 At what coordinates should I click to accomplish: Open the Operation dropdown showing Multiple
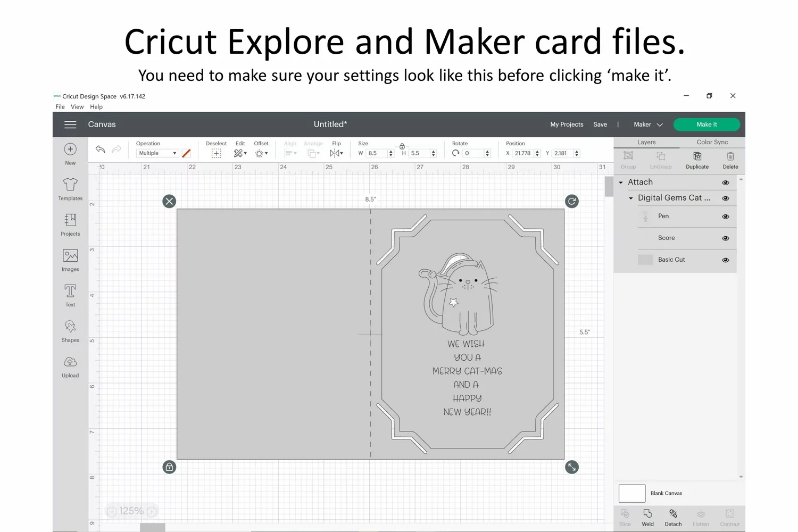click(x=157, y=153)
